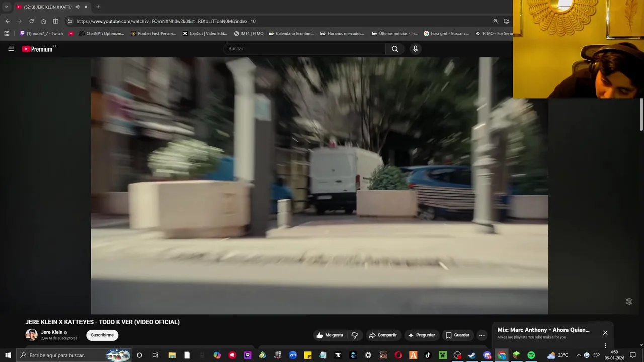644x362 pixels.
Task: Open the Settings gear on taskbar
Action: (368, 355)
